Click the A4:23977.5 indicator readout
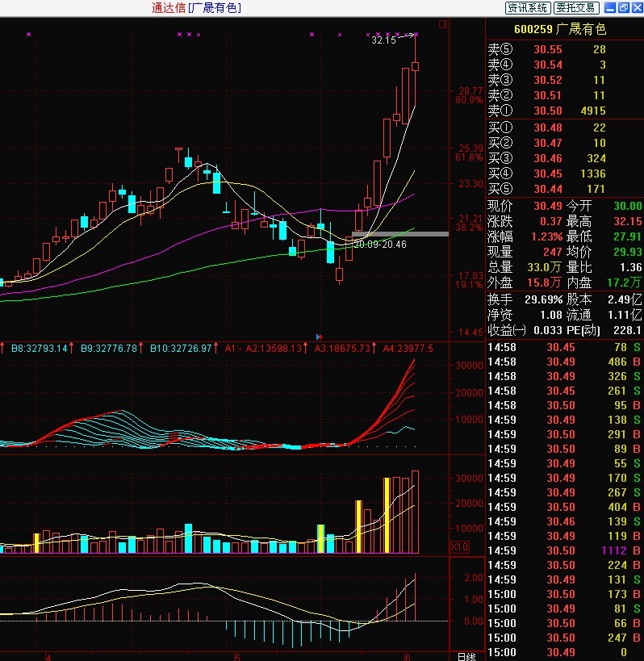The height and width of the screenshot is (661, 644). pos(408,348)
